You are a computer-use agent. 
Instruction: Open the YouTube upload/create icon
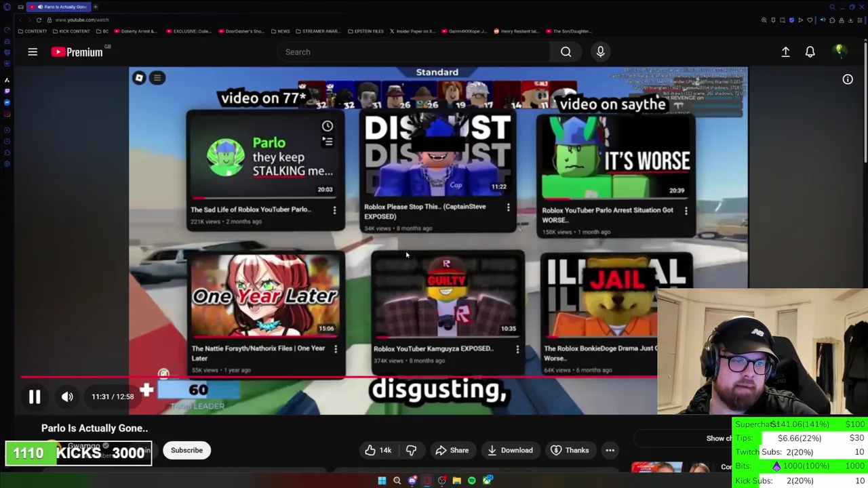[785, 52]
